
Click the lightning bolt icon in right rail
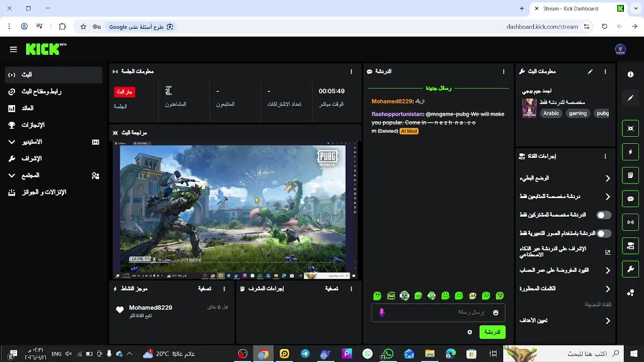click(630, 152)
